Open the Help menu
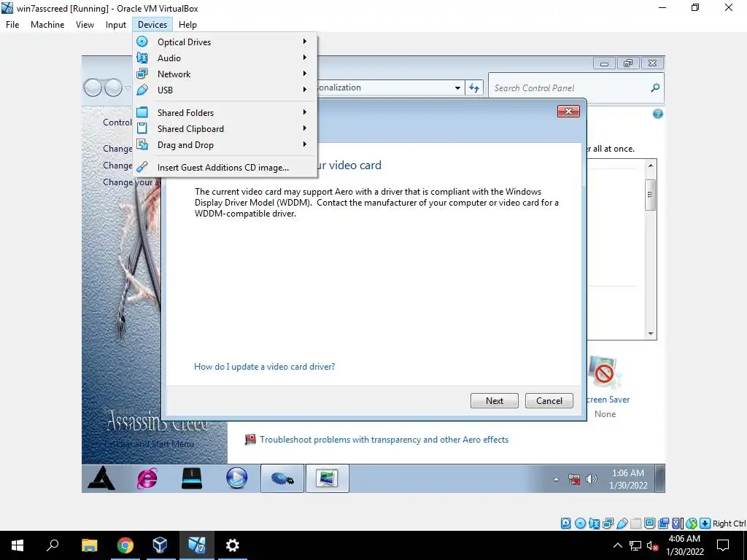747x560 pixels. coord(187,25)
